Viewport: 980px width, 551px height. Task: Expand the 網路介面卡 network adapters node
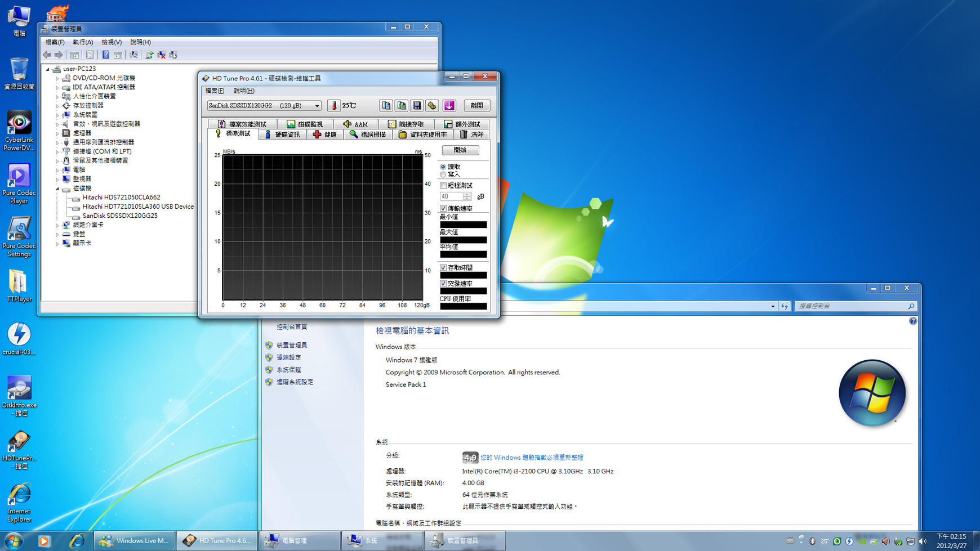tap(57, 225)
